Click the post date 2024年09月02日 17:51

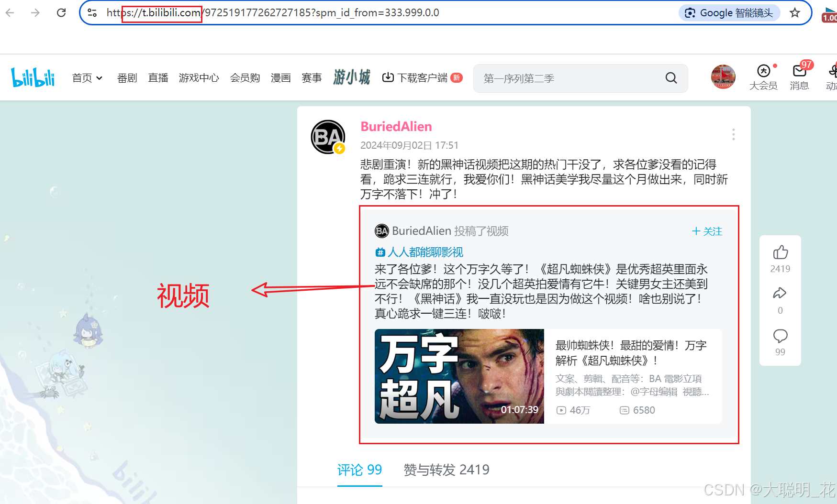pyautogui.click(x=409, y=145)
